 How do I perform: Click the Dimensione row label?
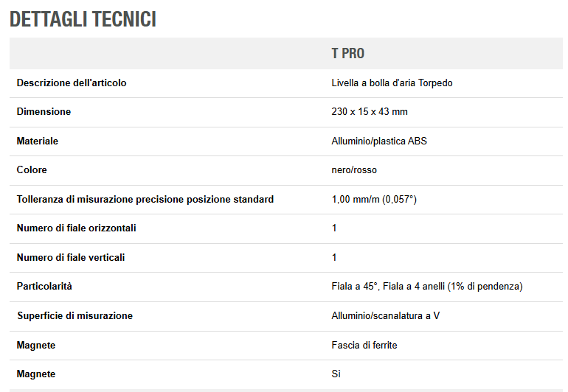44,111
